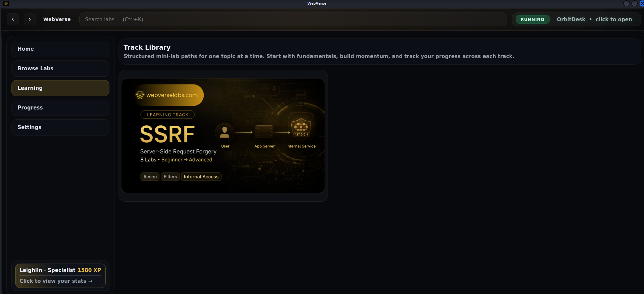Open the Home page from sidebar
The width and height of the screenshot is (644, 294).
click(60, 49)
